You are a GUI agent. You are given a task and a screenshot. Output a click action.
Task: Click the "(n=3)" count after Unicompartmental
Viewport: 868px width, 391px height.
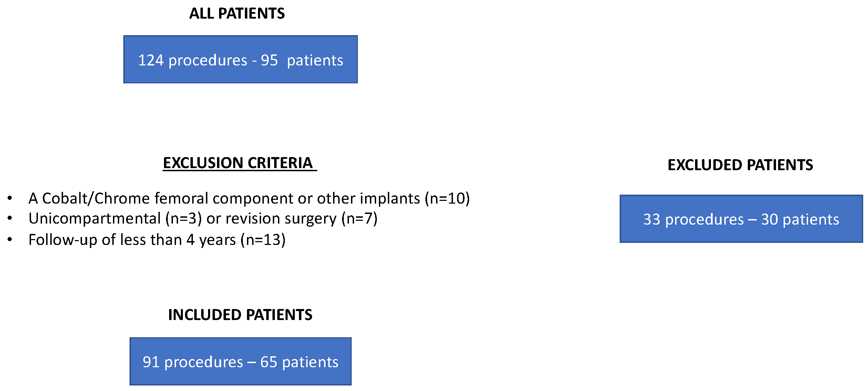pyautogui.click(x=184, y=218)
